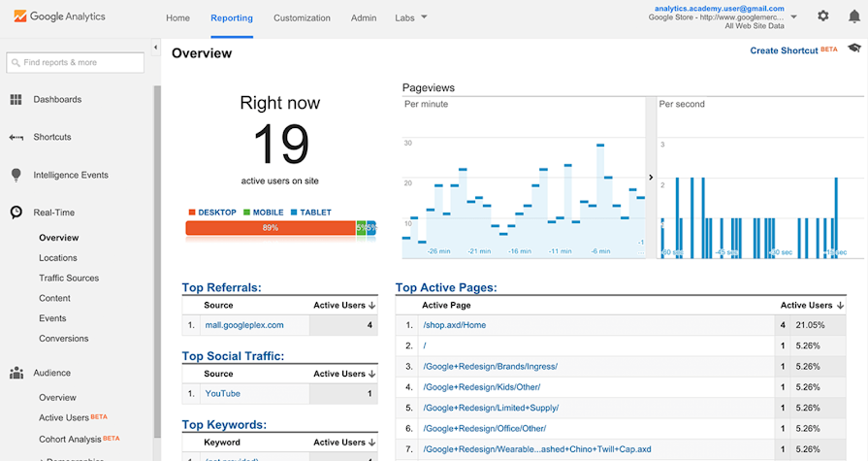Click the sidebar vertical scrollbar
Viewport: 868px width, 461px height.
(157, 260)
